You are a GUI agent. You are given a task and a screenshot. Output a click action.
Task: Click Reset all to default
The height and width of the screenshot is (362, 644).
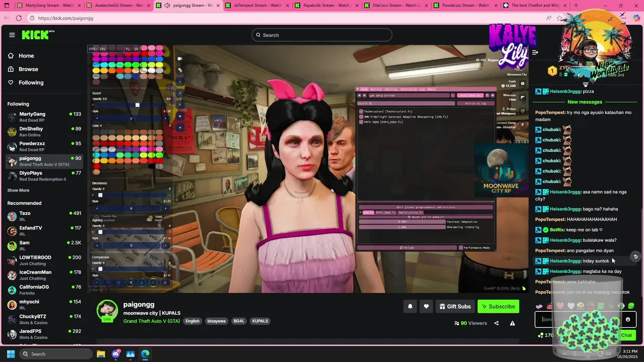point(426,217)
